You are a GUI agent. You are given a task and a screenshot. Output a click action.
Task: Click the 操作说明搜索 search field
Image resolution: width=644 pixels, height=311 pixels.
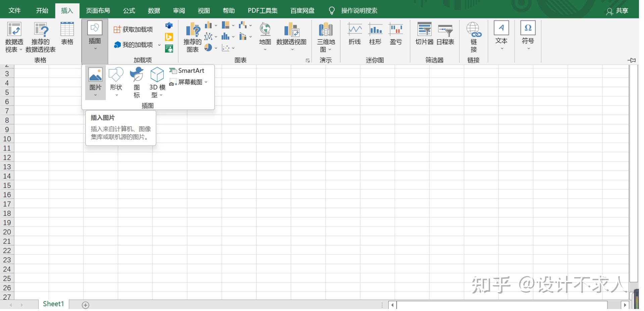point(360,10)
